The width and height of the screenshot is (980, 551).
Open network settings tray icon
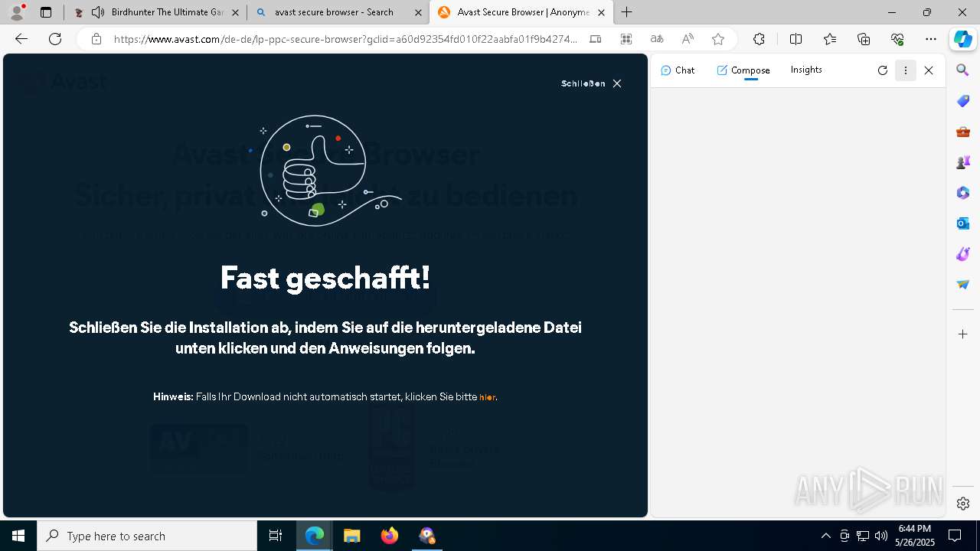[863, 536]
